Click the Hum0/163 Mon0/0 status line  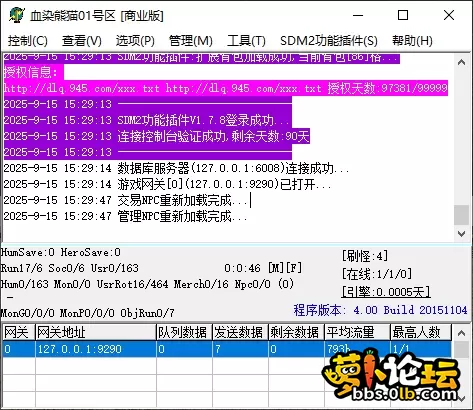coord(147,284)
